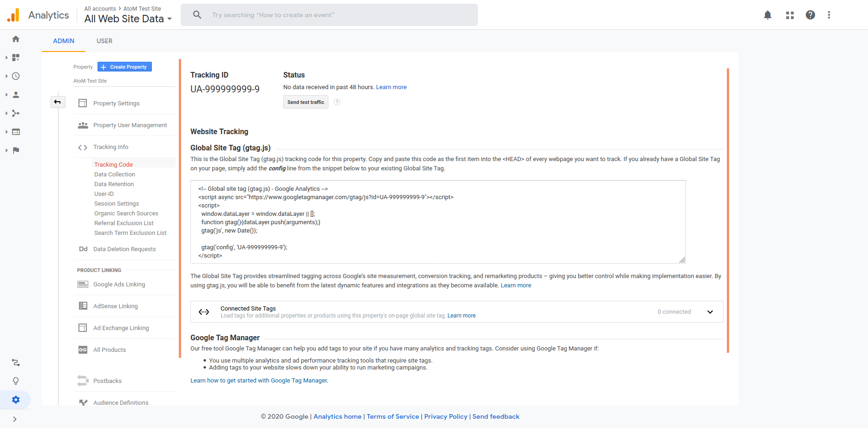The width and height of the screenshot is (868, 428).
Task: Select Data Collection menu item
Action: point(115,175)
